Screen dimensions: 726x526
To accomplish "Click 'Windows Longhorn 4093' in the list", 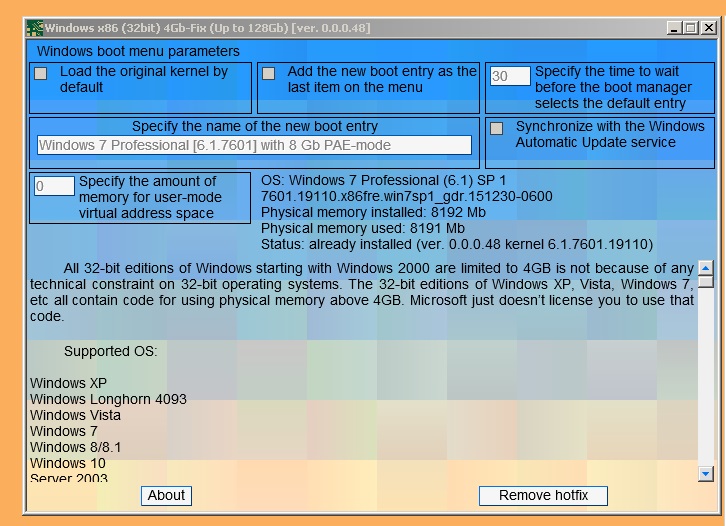I will (x=108, y=399).
